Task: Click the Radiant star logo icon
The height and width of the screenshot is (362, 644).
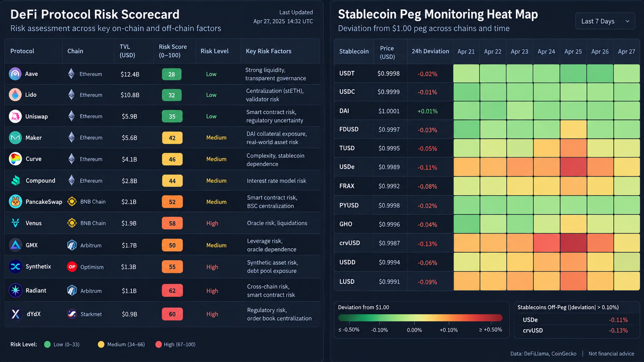Action: 15,290
